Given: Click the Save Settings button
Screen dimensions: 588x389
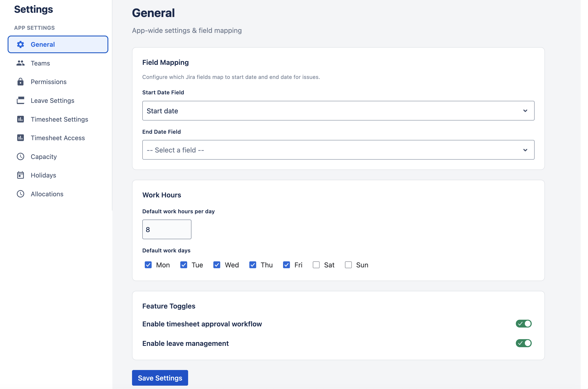Looking at the screenshot, I should [x=160, y=378].
